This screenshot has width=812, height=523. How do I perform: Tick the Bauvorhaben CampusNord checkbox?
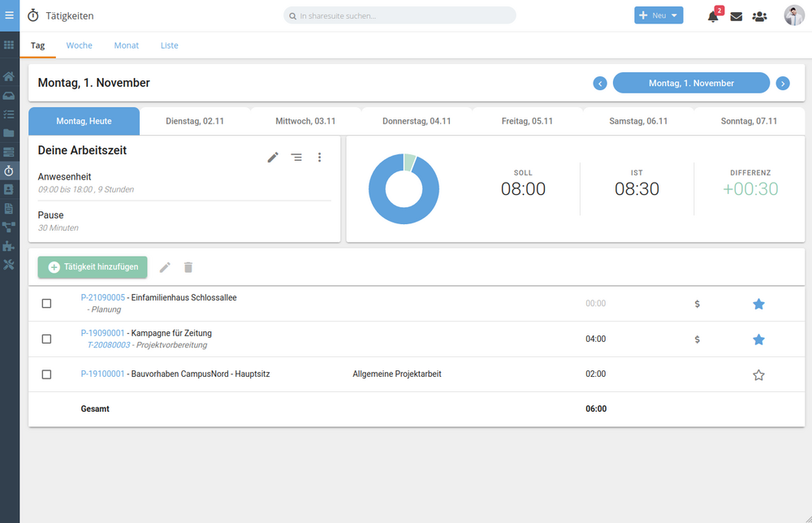[46, 374]
